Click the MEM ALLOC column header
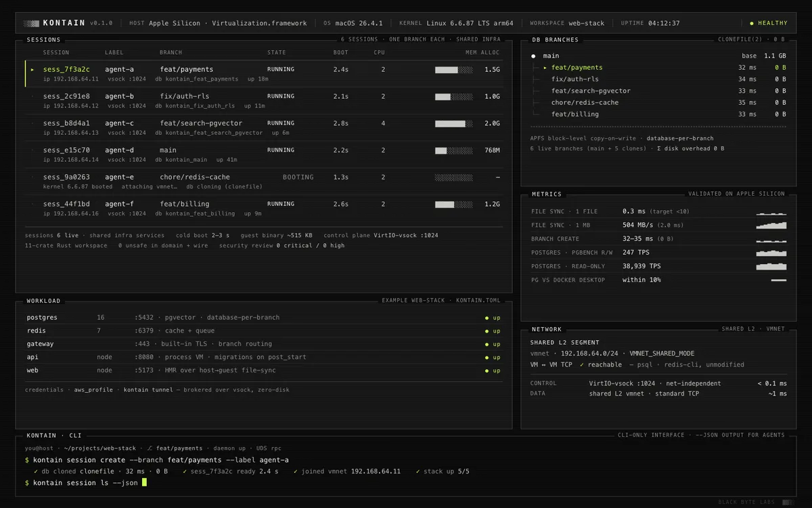The image size is (812, 508). tap(482, 52)
